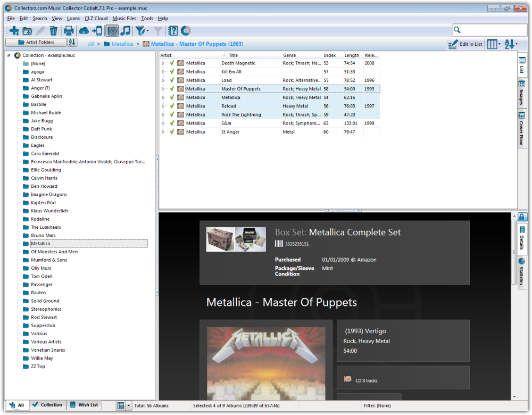Click the Print icon in toolbar

69,31
